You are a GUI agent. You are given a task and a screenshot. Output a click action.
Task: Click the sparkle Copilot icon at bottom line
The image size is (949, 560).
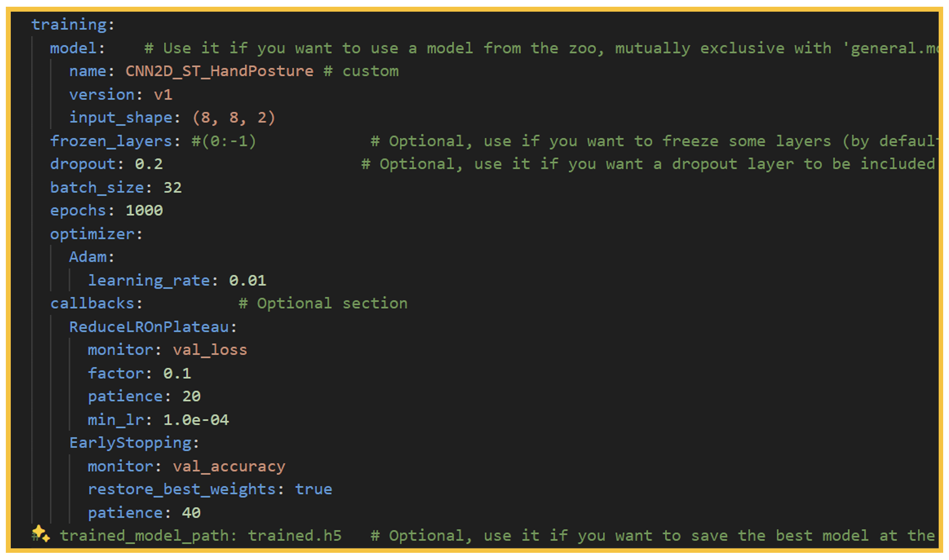pos(41,534)
